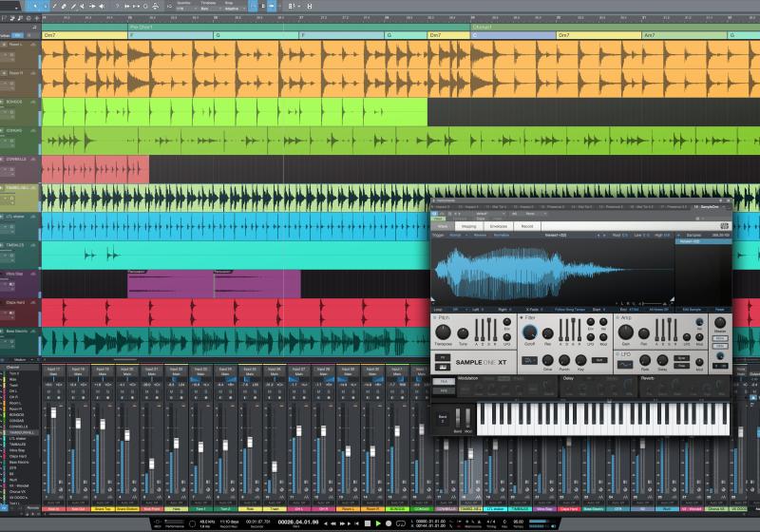Select the sample in SampleOne list

point(703,241)
